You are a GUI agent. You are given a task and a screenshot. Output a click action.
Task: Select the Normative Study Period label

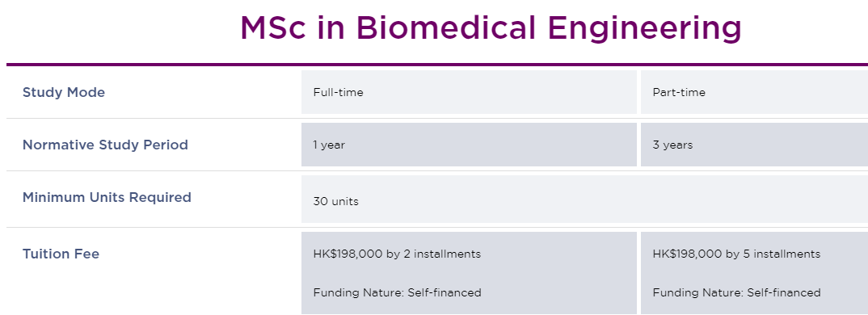(105, 145)
